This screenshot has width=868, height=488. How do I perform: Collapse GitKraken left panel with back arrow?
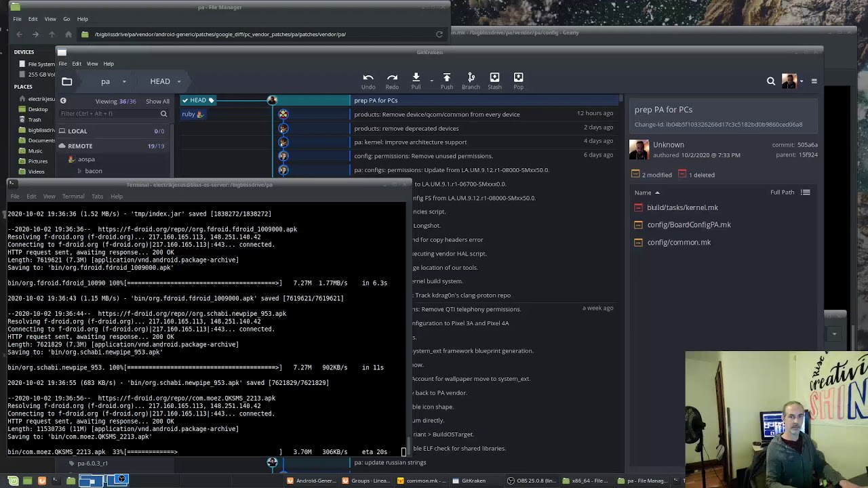(63, 101)
